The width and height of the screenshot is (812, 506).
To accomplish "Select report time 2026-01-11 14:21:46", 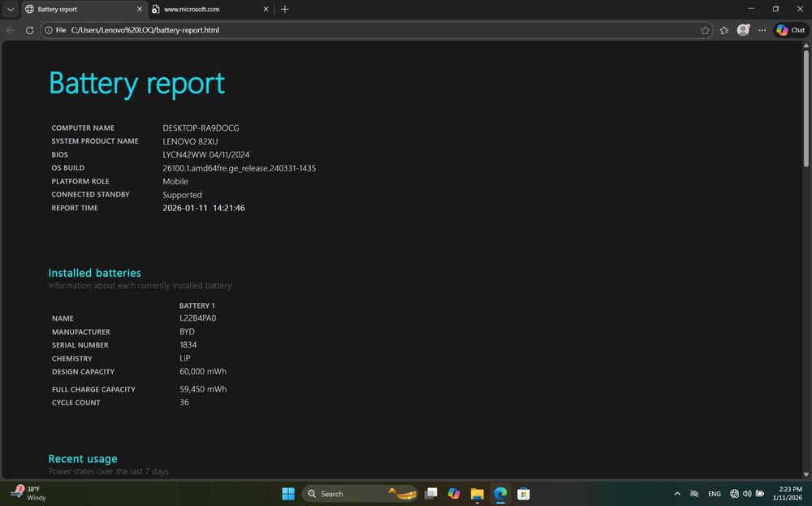I will point(204,208).
